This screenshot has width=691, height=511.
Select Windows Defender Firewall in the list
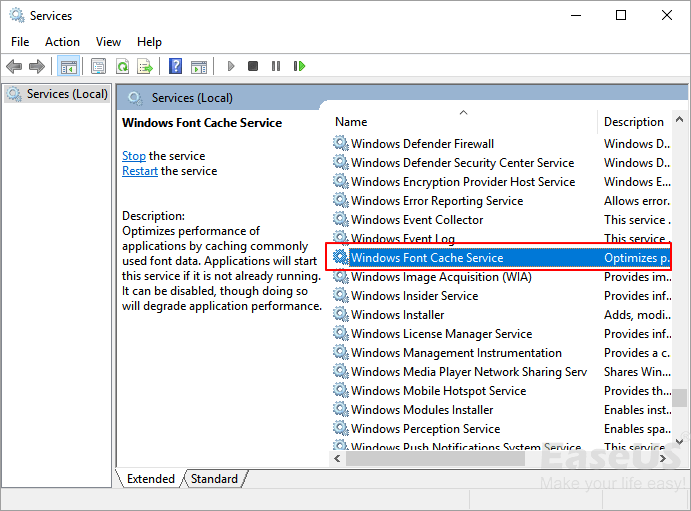422,144
